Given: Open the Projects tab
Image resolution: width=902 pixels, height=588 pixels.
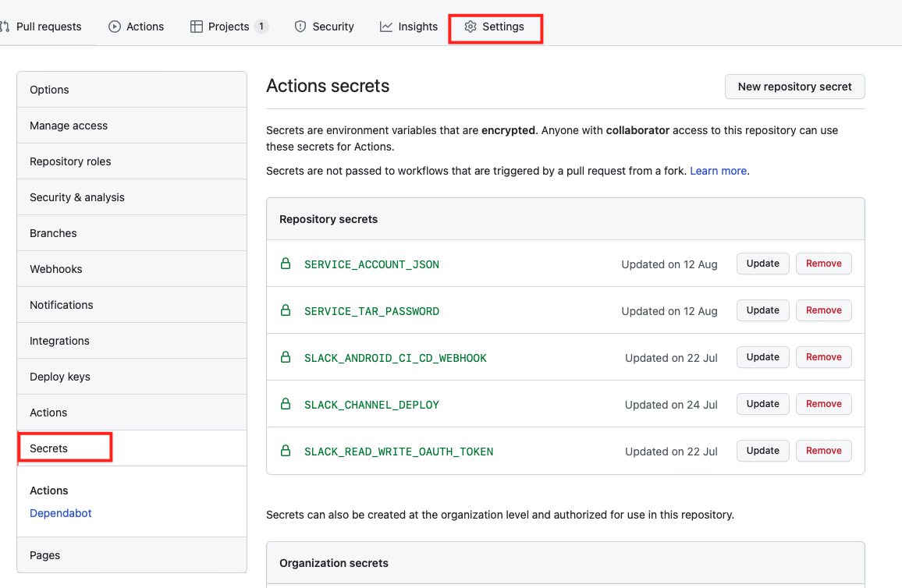Looking at the screenshot, I should click(x=229, y=27).
